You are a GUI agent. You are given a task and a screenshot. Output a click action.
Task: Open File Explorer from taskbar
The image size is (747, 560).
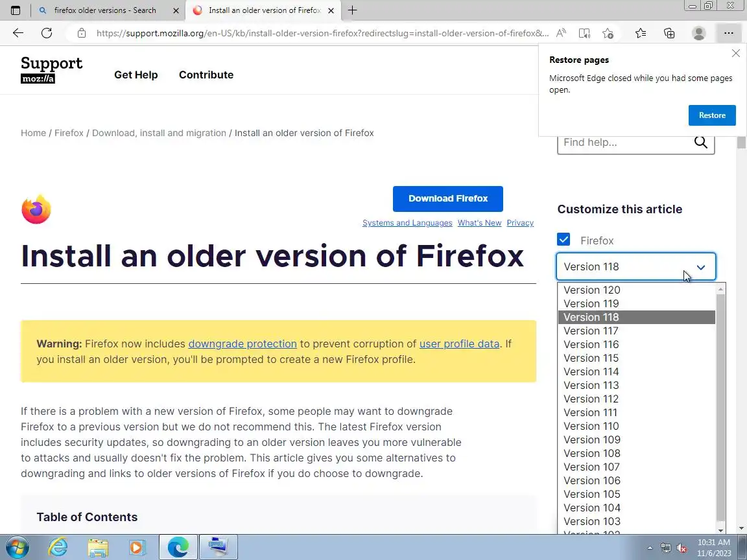tap(98, 547)
